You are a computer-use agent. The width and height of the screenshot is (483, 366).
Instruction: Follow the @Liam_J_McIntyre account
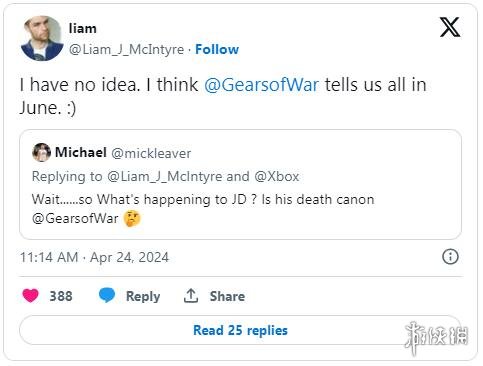pyautogui.click(x=217, y=49)
